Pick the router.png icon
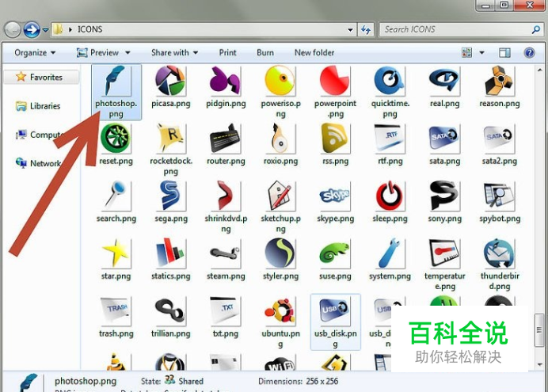Viewport: 548px width, 392px height. point(225,139)
